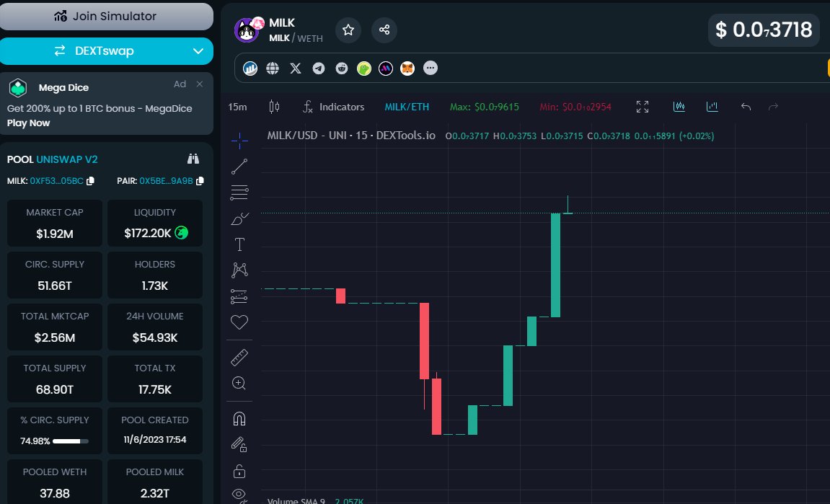Image resolution: width=830 pixels, height=504 pixels.
Task: Click the 24H Volume $54.93K value
Action: pyautogui.click(x=154, y=337)
